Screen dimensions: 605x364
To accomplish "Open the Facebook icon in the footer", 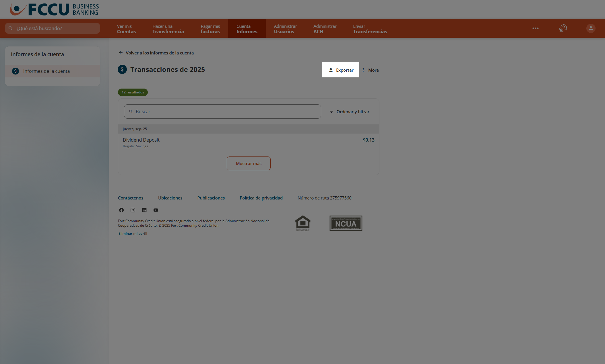I will tap(121, 210).
